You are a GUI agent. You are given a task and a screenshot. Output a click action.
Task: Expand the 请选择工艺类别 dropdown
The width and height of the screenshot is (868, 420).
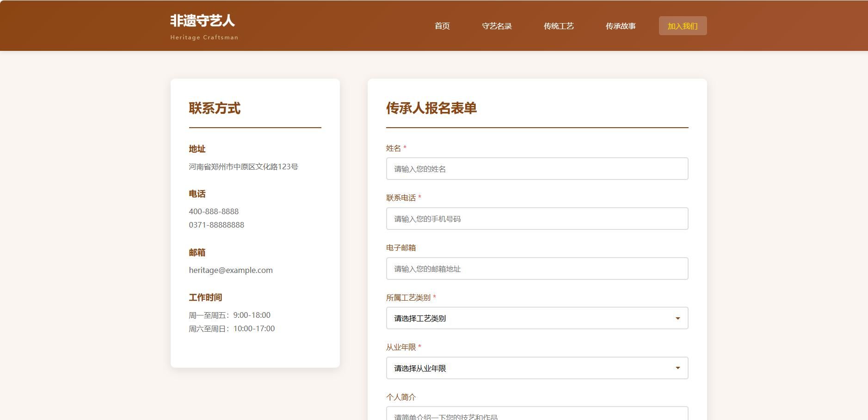[537, 318]
